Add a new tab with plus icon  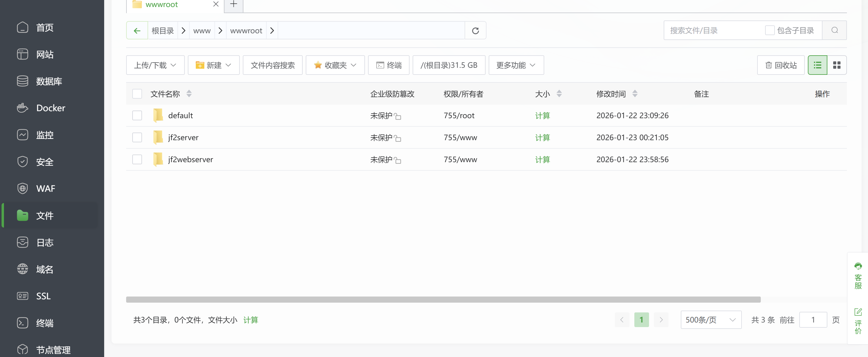pos(234,4)
